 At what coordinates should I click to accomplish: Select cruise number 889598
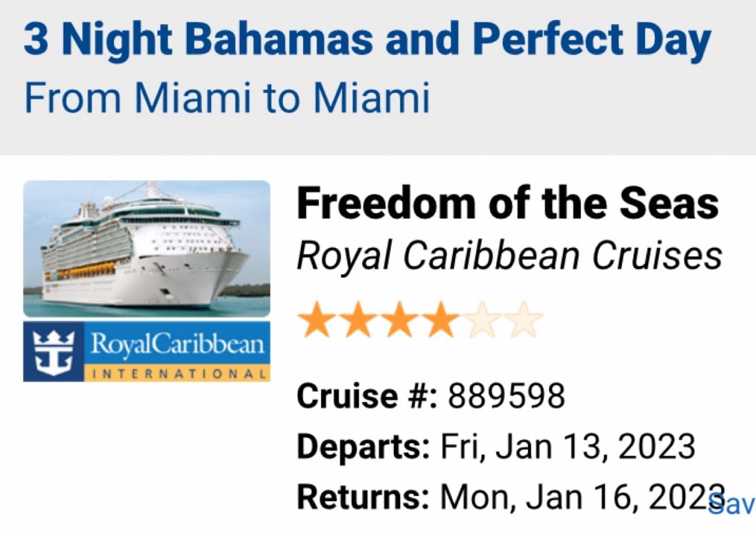coord(507,396)
